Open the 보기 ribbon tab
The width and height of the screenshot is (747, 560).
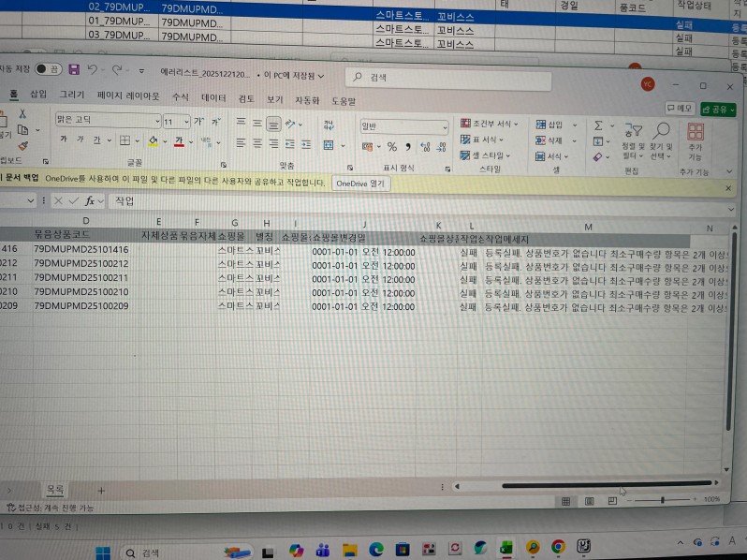[275, 99]
